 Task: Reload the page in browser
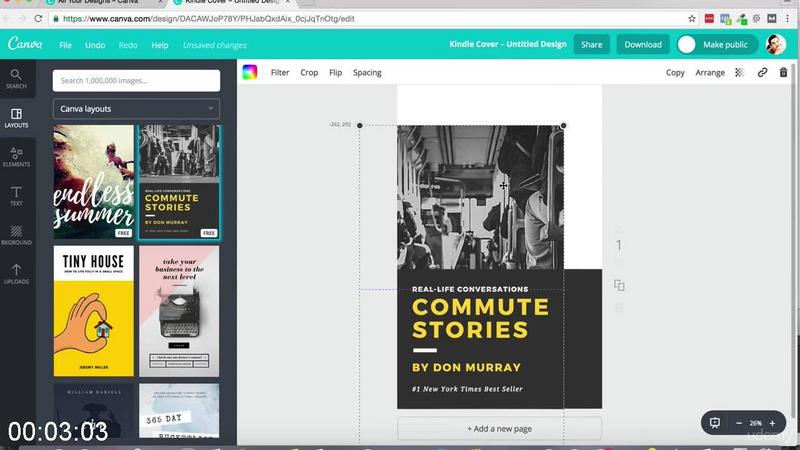pyautogui.click(x=38, y=18)
